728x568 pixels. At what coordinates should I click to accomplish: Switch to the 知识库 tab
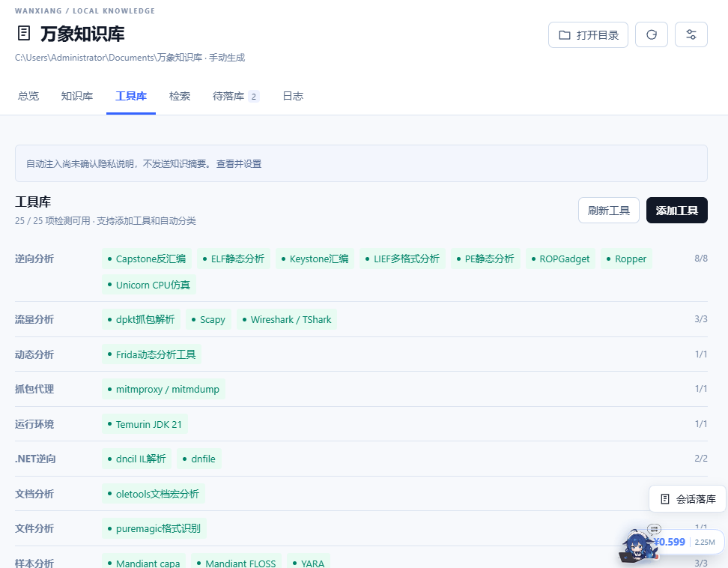click(x=77, y=96)
